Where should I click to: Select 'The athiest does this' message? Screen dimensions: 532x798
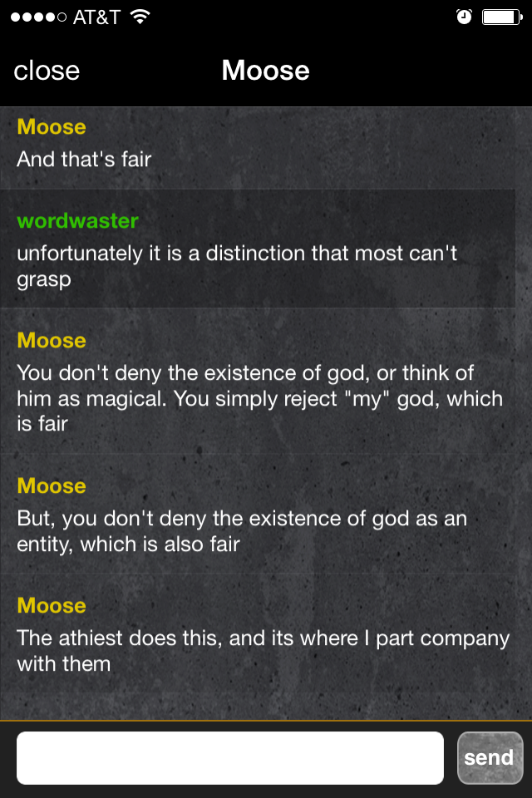click(264, 650)
